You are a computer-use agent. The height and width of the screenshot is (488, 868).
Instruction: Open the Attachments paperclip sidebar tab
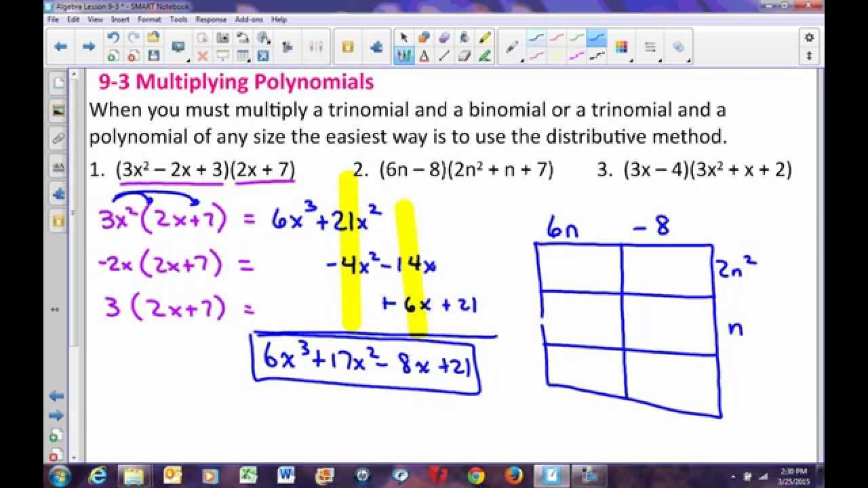[x=58, y=138]
